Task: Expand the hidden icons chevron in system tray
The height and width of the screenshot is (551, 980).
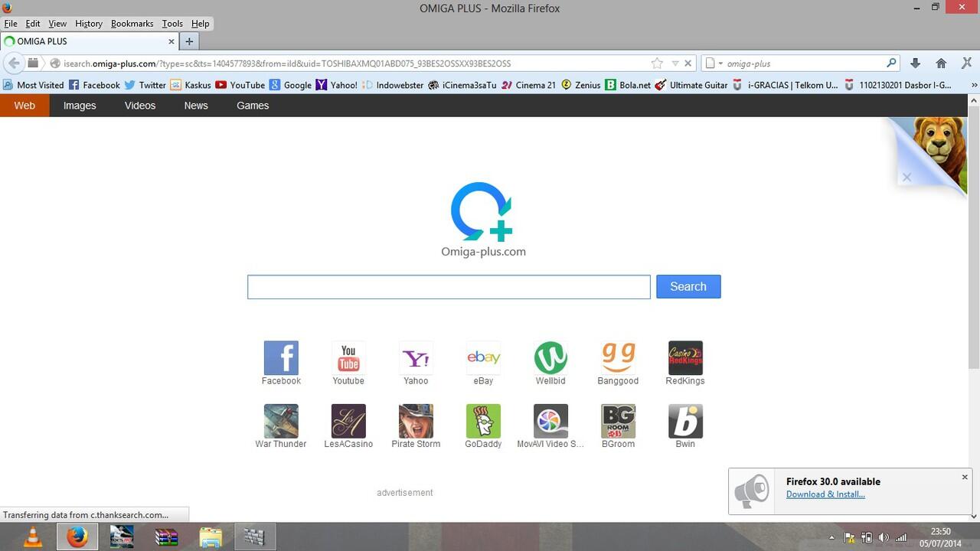Action: pos(834,536)
